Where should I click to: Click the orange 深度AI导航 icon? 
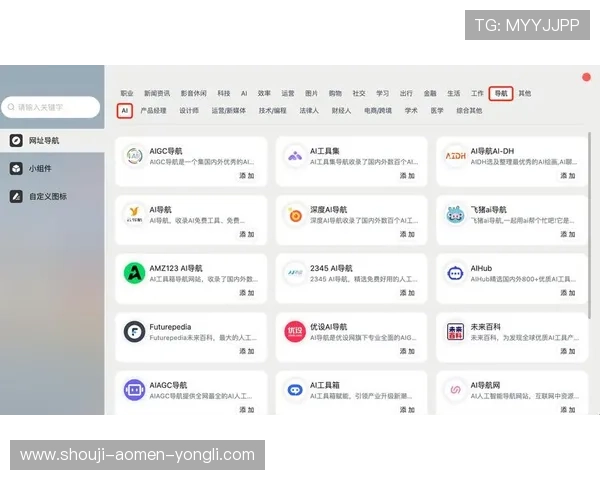[x=295, y=214]
